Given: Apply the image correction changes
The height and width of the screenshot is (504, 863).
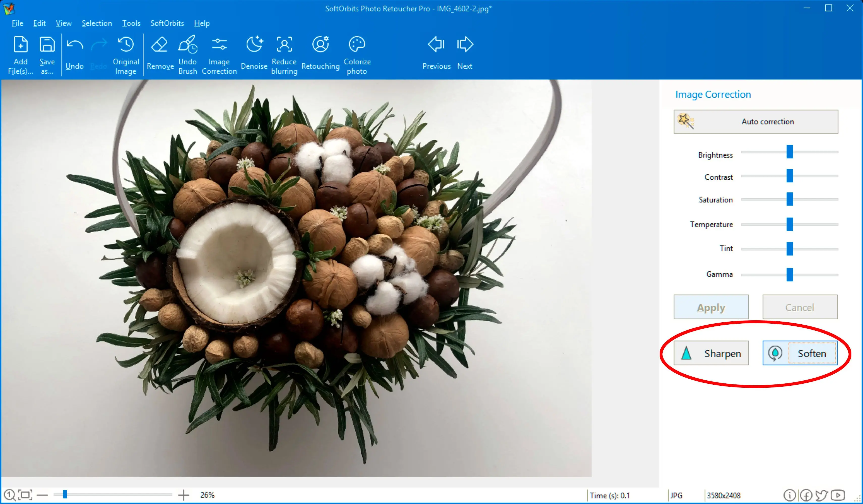Looking at the screenshot, I should (x=711, y=306).
